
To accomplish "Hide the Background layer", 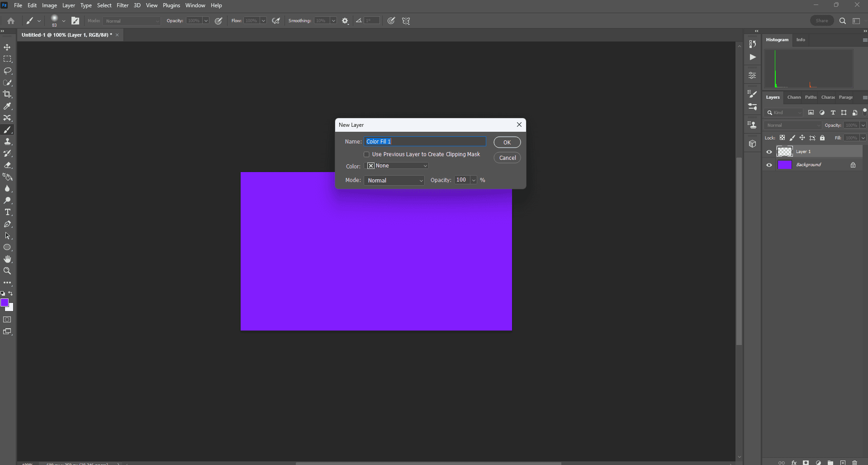I will [x=769, y=165].
